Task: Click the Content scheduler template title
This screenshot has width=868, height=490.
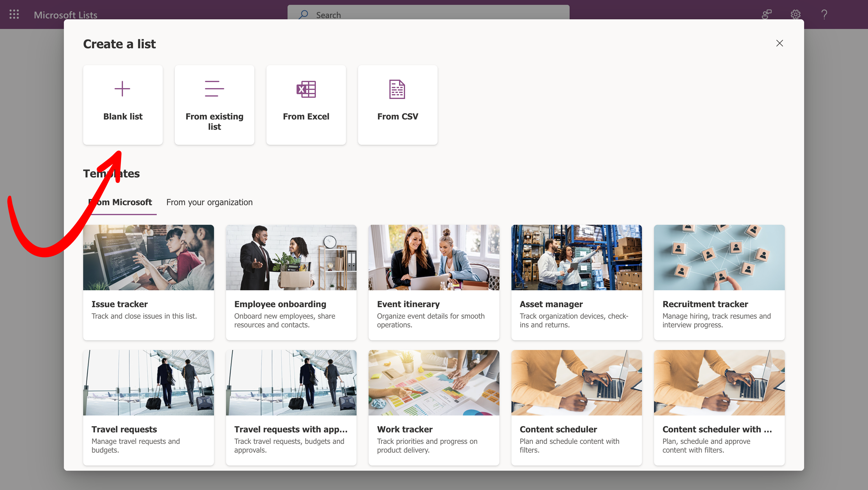Action: point(558,429)
